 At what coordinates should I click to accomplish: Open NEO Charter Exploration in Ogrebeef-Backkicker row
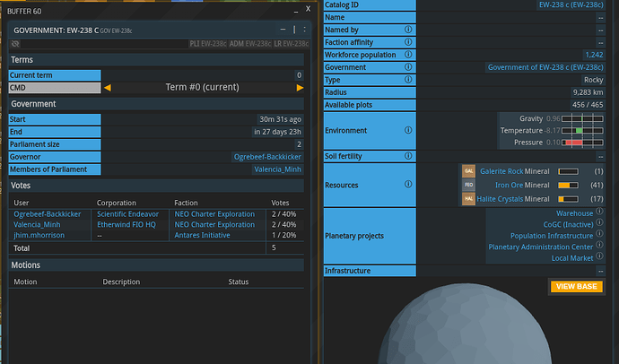pyautogui.click(x=214, y=214)
